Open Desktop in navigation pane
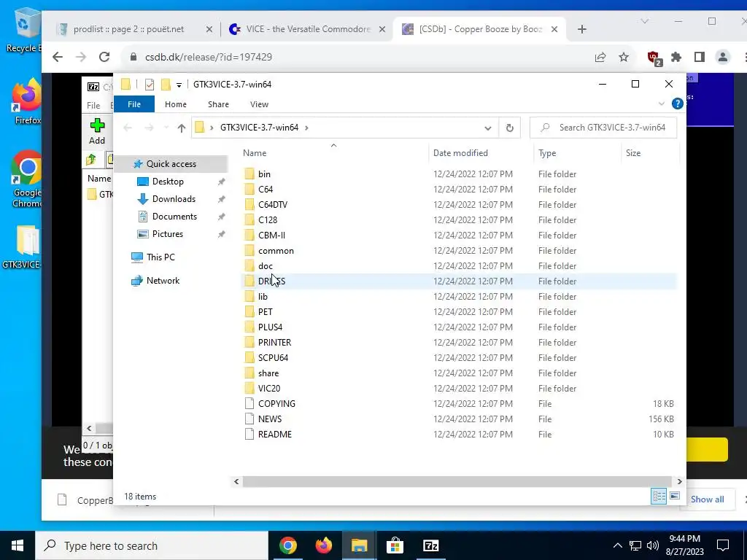The width and height of the screenshot is (747, 560). coord(168,182)
